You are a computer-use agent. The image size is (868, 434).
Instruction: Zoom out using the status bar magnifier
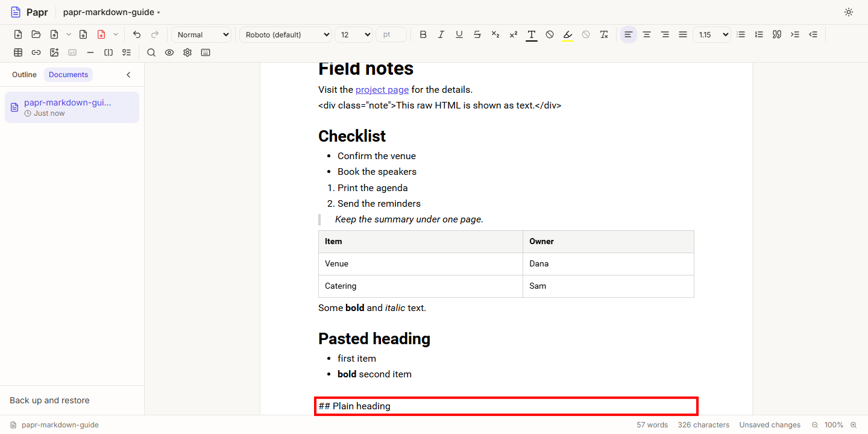pyautogui.click(x=815, y=425)
